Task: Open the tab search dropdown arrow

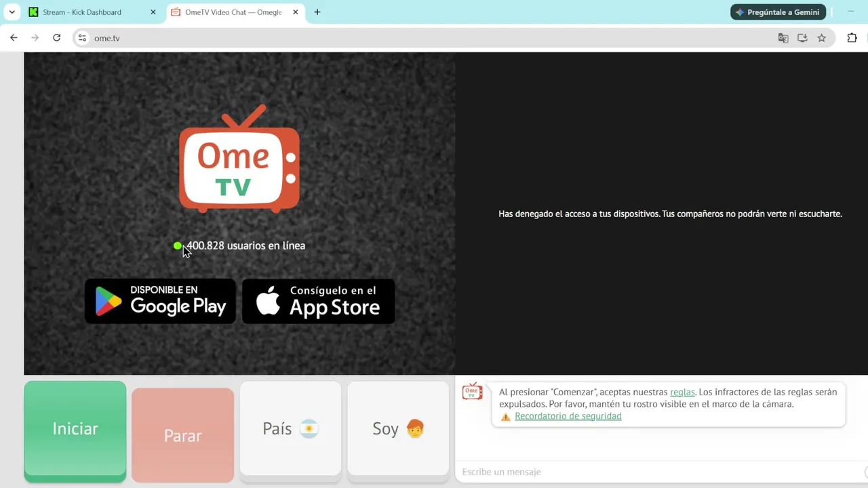Action: [x=12, y=12]
